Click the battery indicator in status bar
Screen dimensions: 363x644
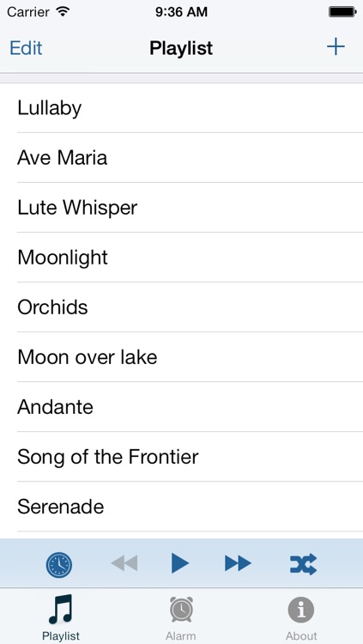[342, 12]
